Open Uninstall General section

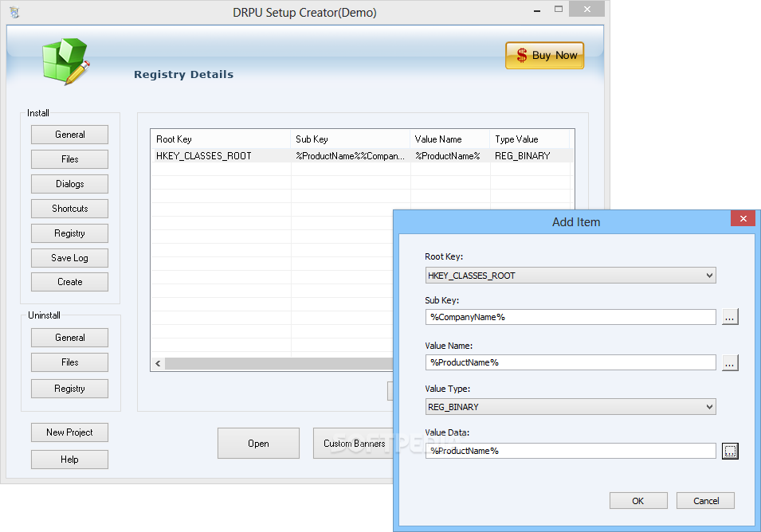[x=69, y=338]
